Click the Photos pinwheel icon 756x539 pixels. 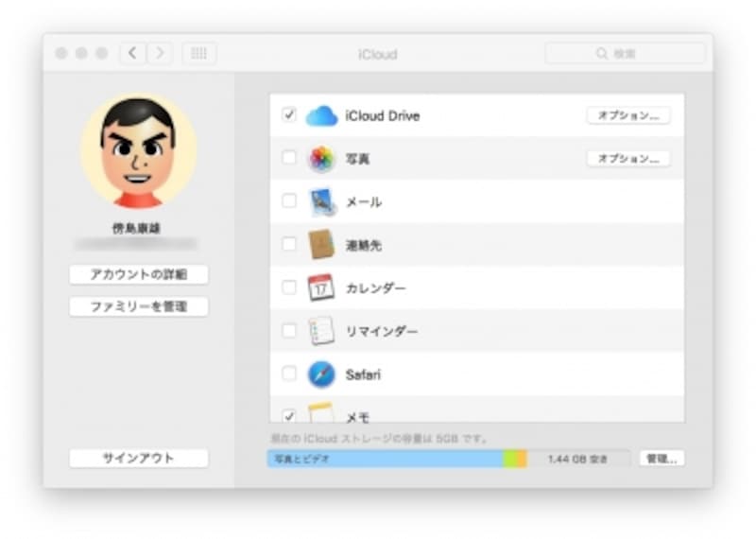[321, 159]
